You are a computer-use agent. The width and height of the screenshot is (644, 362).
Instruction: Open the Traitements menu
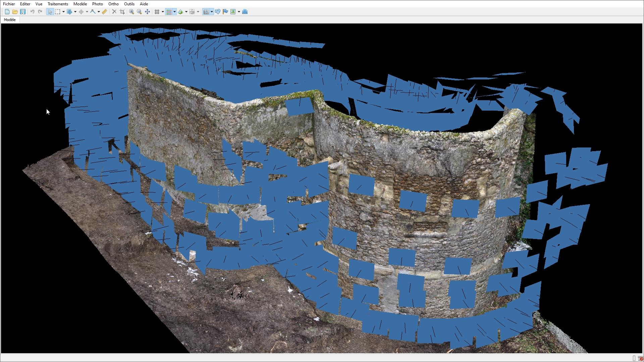point(58,4)
